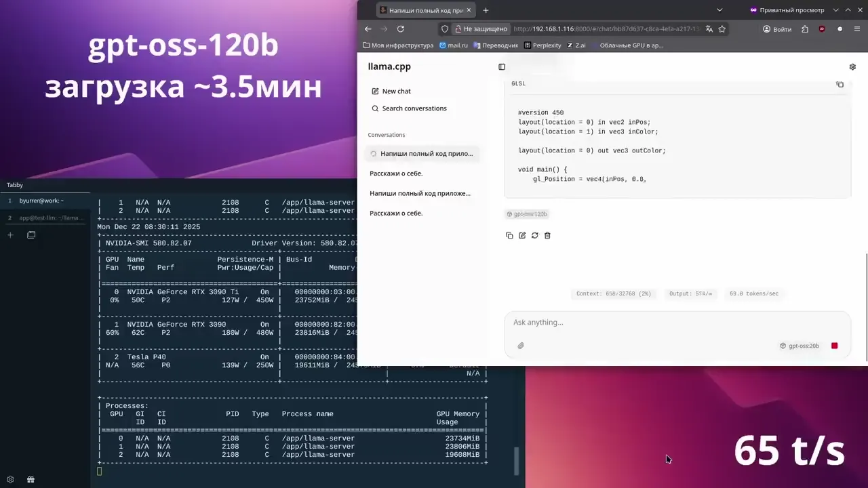868x488 pixels.
Task: Click NVIDIA GeForce RTX 3090 Ti in terminal
Action: pyautogui.click(x=182, y=292)
